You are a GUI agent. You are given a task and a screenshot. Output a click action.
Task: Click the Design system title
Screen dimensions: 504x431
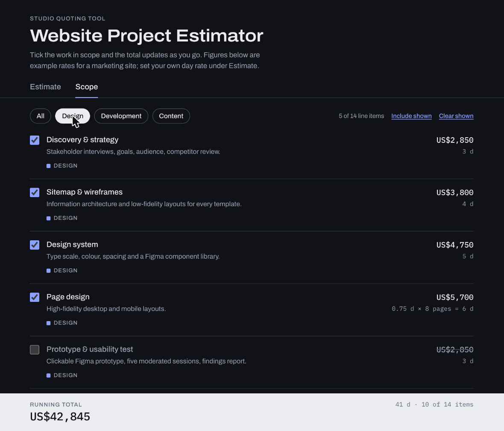[72, 245]
